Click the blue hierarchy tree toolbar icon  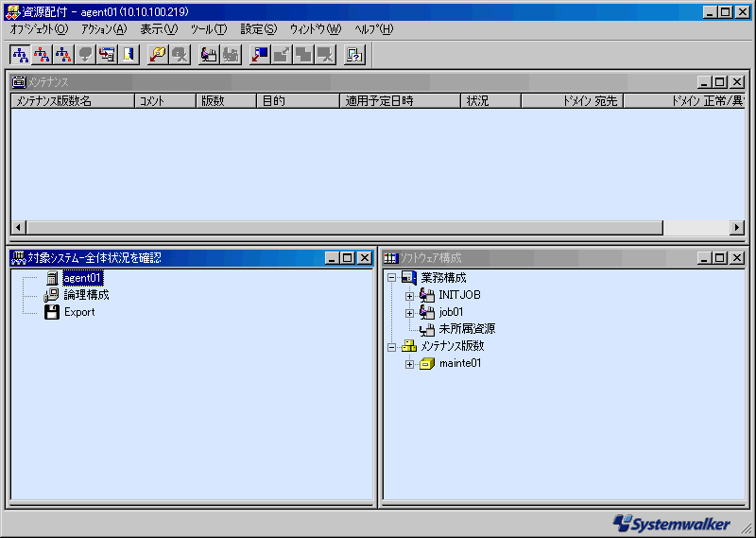20,55
